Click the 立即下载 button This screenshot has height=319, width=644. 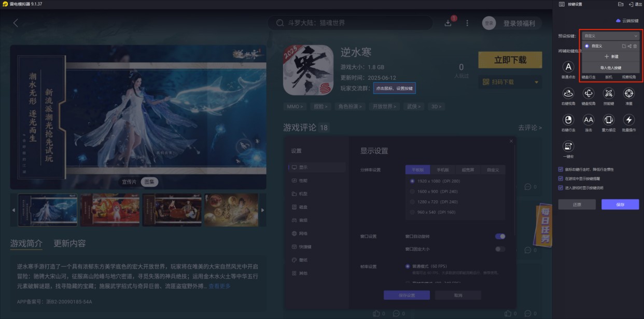coord(510,60)
